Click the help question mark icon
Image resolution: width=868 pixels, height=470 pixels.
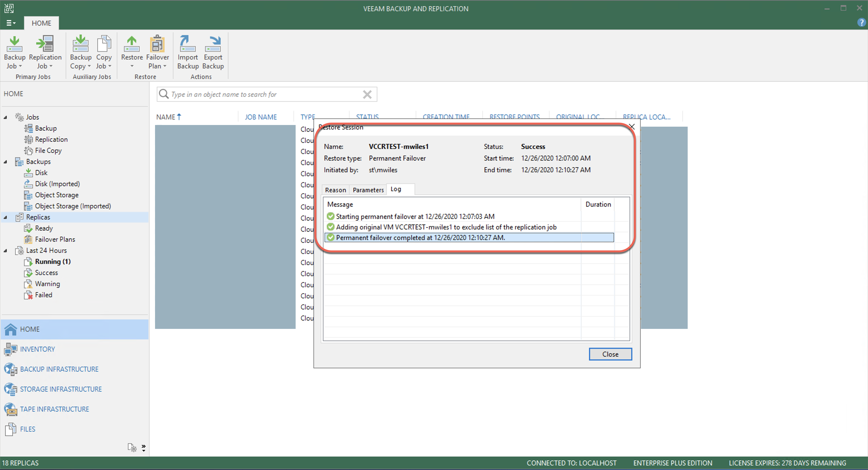pyautogui.click(x=861, y=22)
